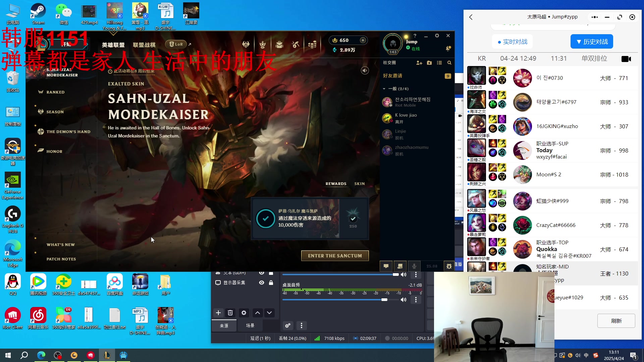
Task: Select RANKED in the League side menu
Action: pos(55,92)
